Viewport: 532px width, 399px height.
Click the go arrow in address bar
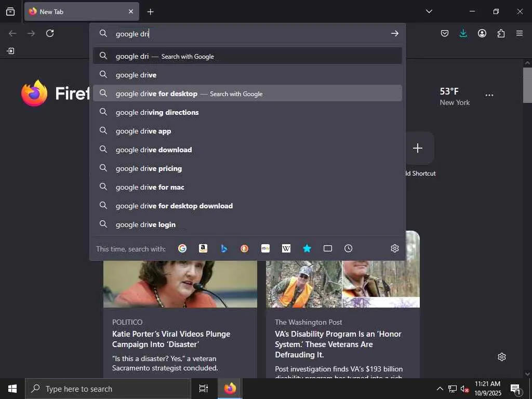395,33
